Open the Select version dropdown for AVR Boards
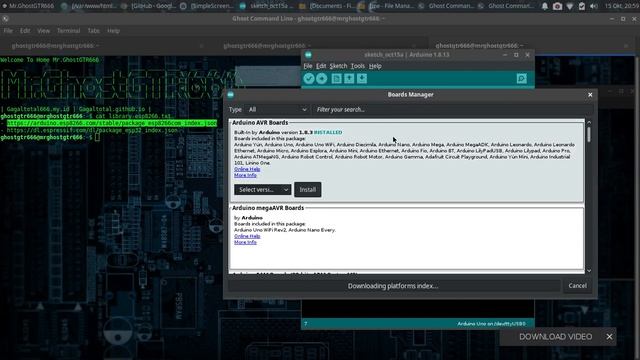 pos(263,189)
